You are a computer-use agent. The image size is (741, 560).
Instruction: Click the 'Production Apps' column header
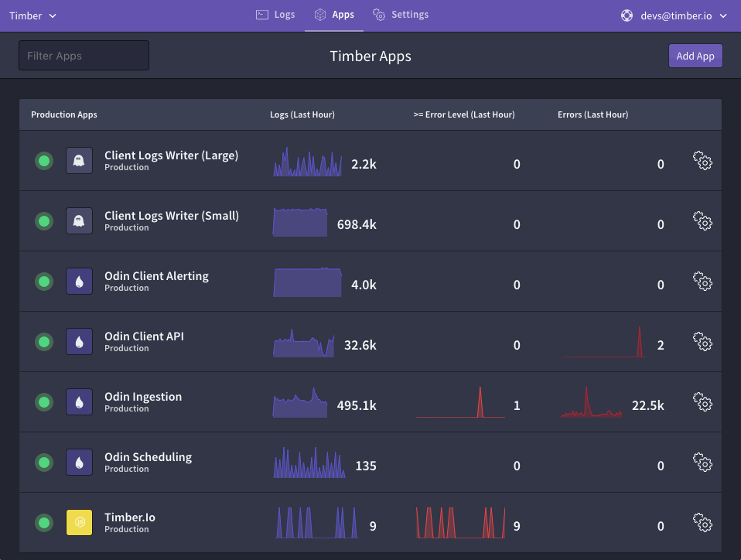pyautogui.click(x=63, y=114)
